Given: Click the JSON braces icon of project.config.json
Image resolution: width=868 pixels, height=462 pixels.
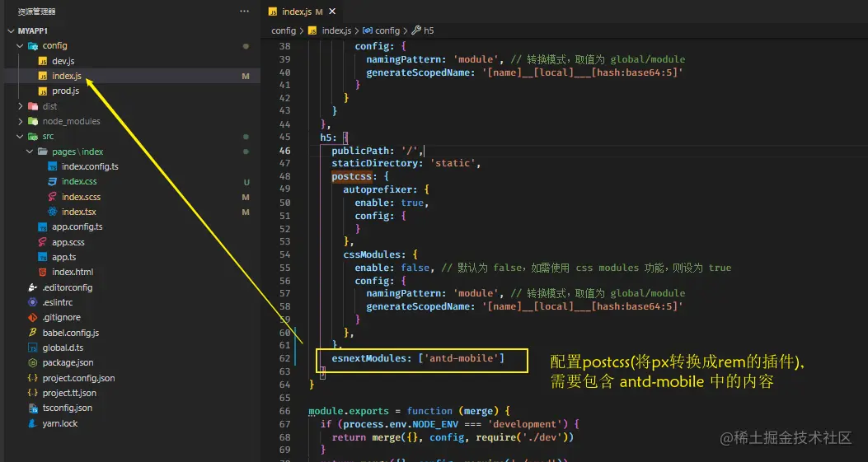Looking at the screenshot, I should pyautogui.click(x=33, y=378).
